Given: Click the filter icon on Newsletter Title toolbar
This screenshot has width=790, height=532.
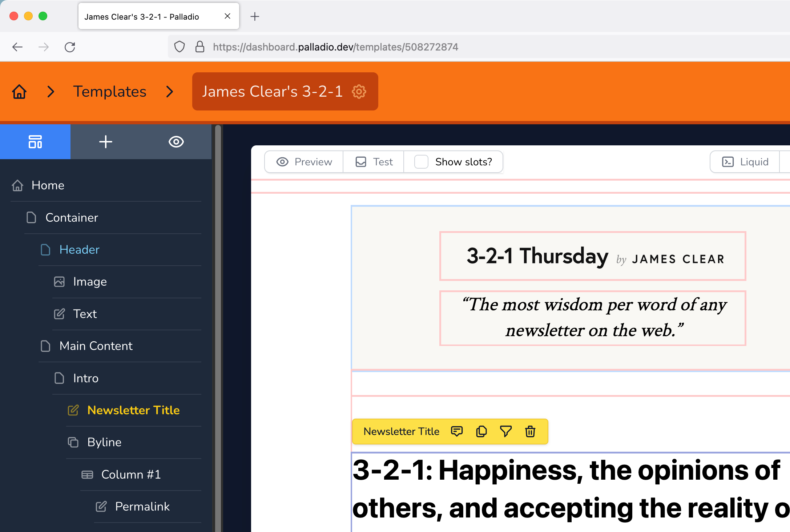Looking at the screenshot, I should 505,431.
